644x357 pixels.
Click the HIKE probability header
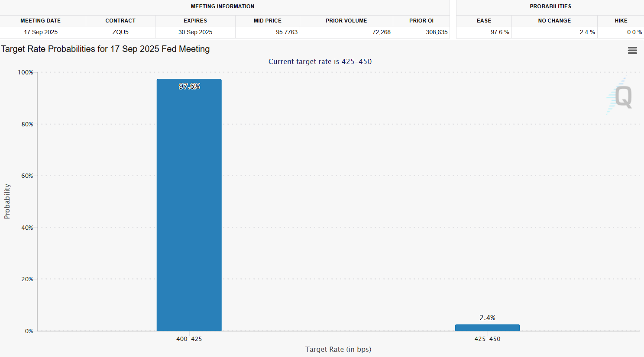point(621,21)
